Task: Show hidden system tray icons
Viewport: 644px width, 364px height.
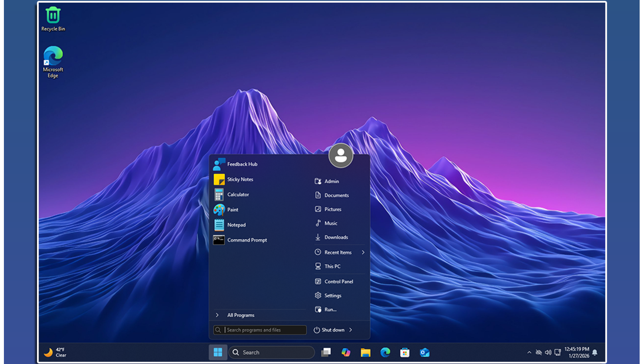Action: (529, 352)
